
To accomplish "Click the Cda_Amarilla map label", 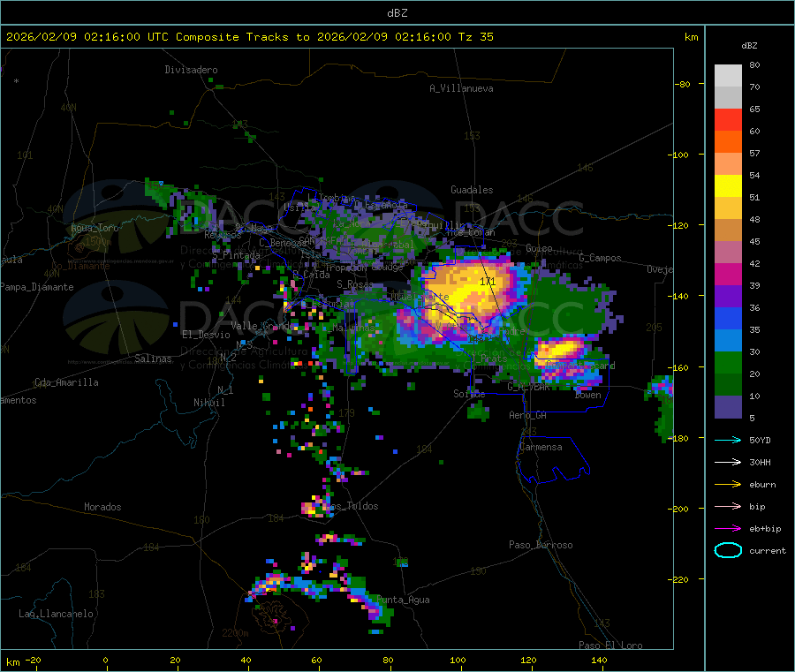I will click(x=66, y=382).
